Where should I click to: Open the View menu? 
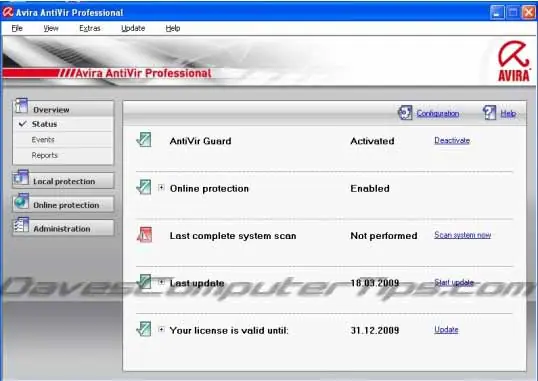pyautogui.click(x=51, y=28)
